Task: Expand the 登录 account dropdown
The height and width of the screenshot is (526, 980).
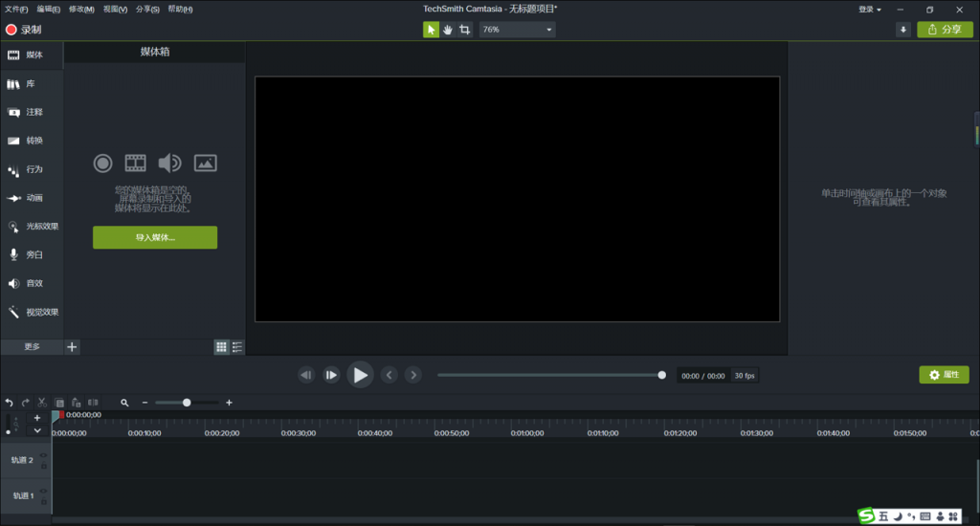Action: 870,10
